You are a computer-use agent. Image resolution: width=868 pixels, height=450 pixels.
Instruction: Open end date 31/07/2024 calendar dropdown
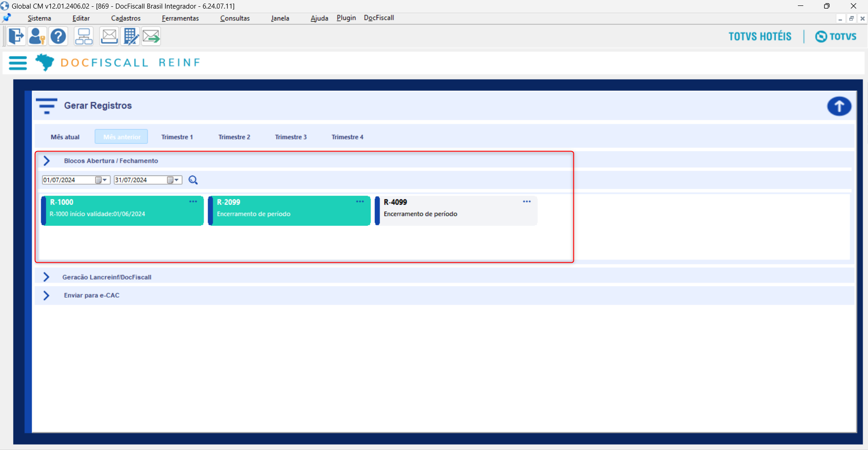[x=173, y=180]
